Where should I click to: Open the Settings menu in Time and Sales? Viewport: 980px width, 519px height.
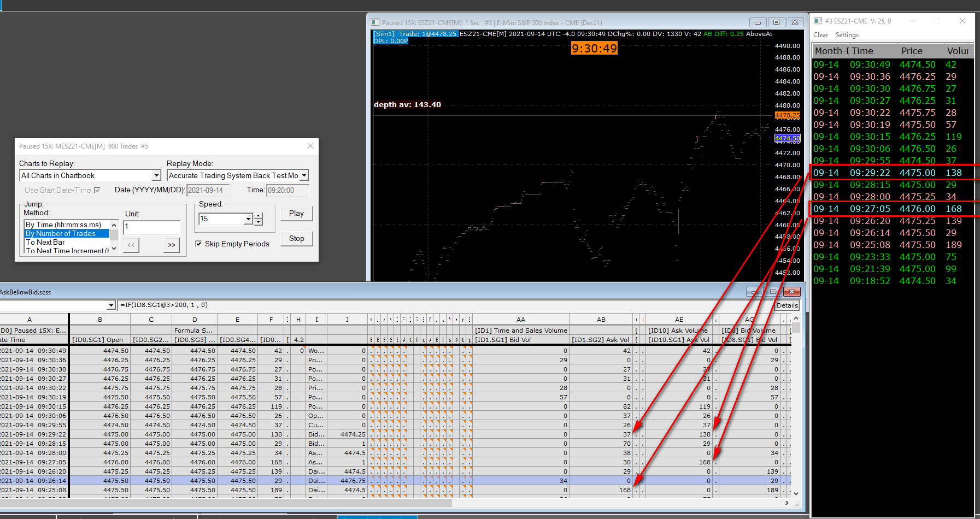point(847,35)
